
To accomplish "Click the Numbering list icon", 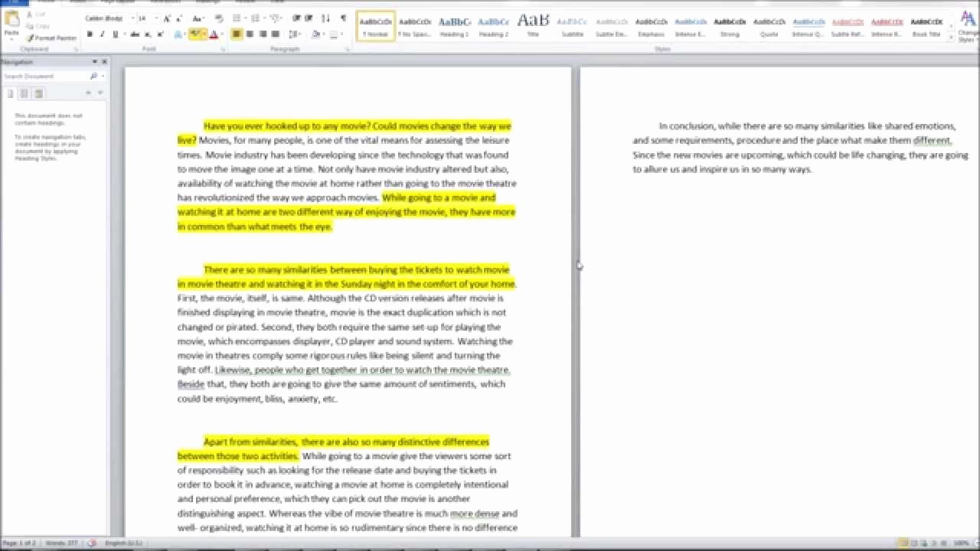I will click(x=255, y=18).
